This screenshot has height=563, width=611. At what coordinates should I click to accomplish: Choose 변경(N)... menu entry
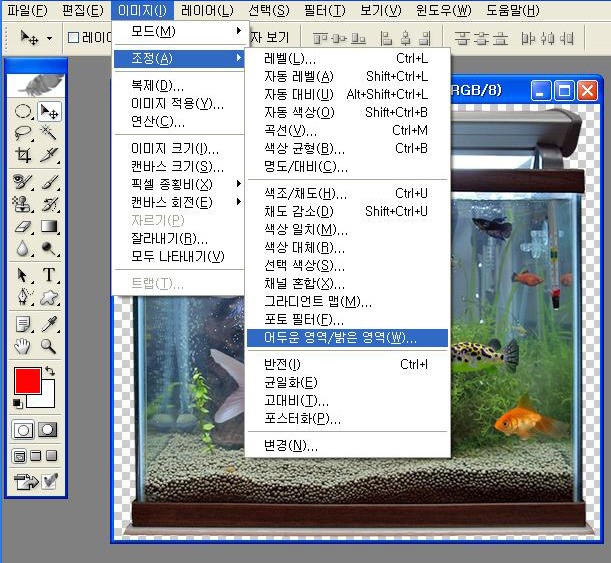[x=347, y=445]
